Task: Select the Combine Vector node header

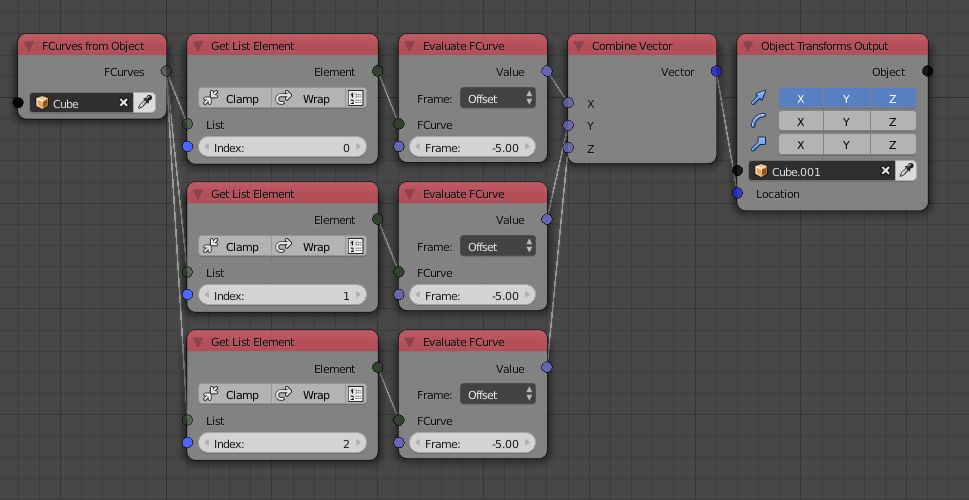Action: tap(642, 46)
